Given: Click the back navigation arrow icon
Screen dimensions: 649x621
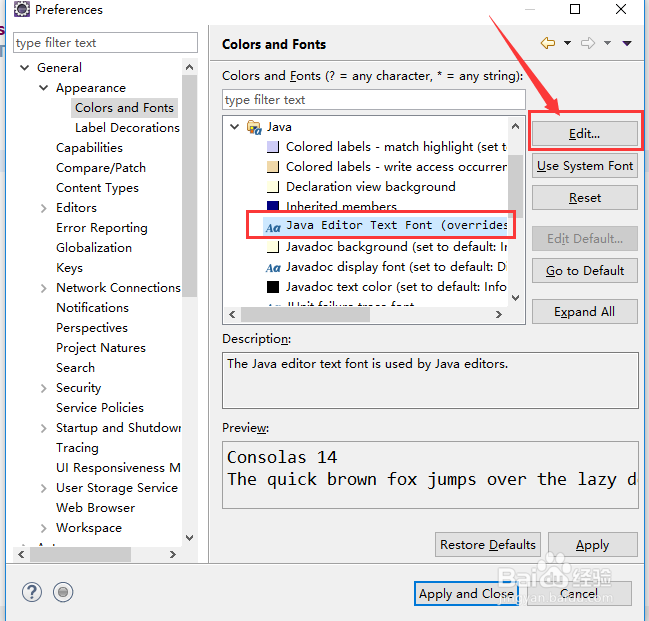Looking at the screenshot, I should click(548, 43).
